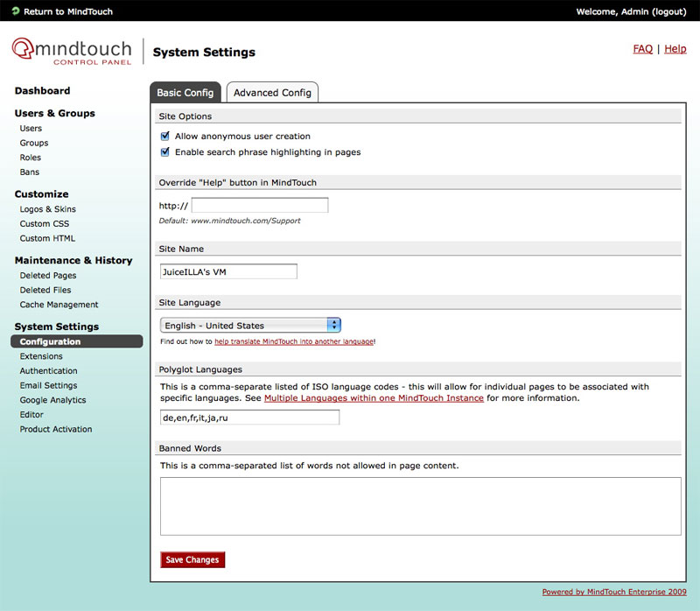Click the Maintenance & History heading
The width and height of the screenshot is (700, 611).
pos(73,260)
